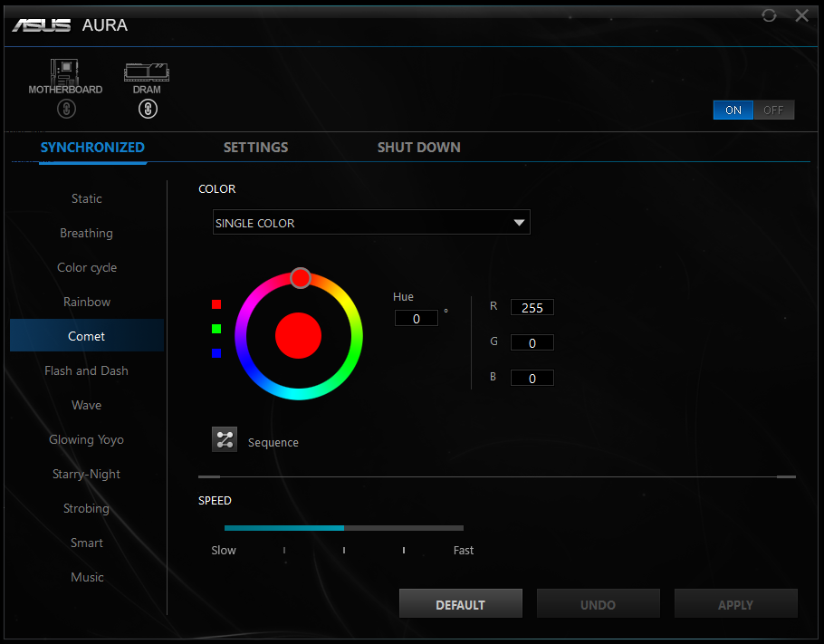The width and height of the screenshot is (824, 644).
Task: Open the SINGLE COLOR dropdown
Action: [371, 223]
